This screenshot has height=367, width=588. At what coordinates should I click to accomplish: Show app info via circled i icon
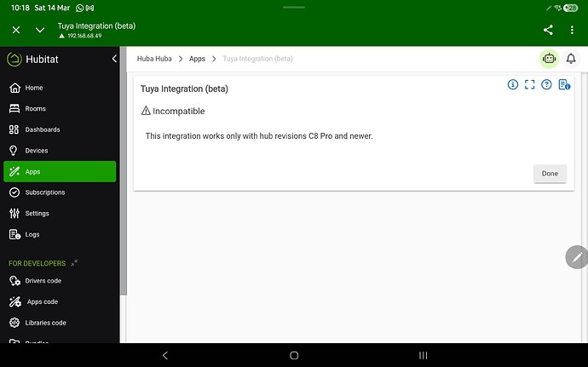(x=513, y=84)
